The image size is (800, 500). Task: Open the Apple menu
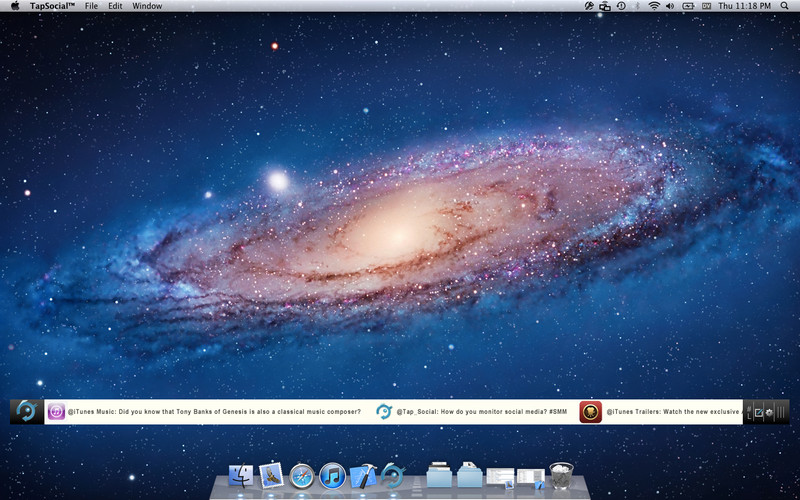click(x=14, y=6)
